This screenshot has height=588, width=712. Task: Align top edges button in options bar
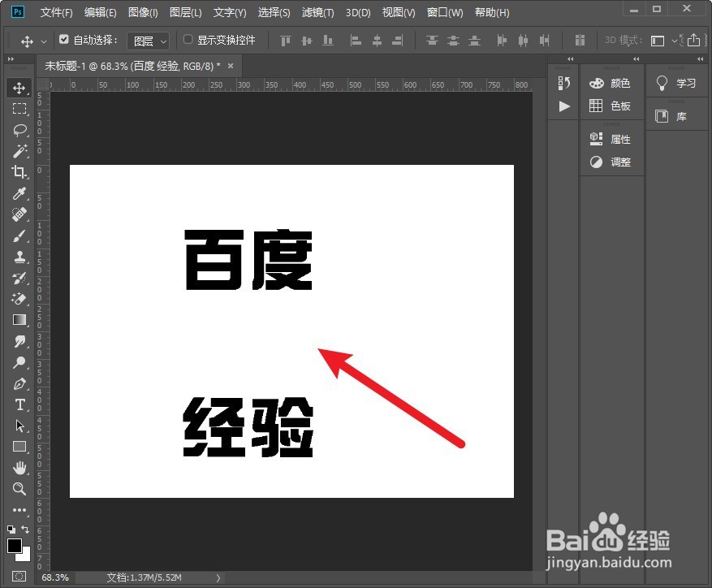coord(285,41)
